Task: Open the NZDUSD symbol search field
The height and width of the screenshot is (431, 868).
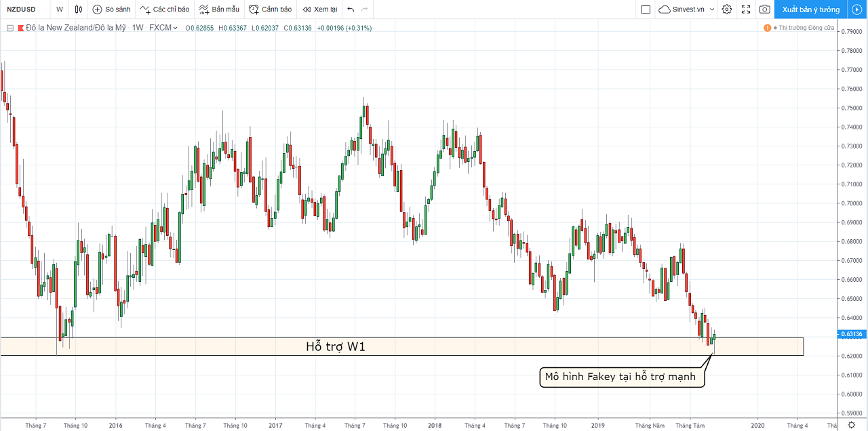Action: tap(22, 9)
